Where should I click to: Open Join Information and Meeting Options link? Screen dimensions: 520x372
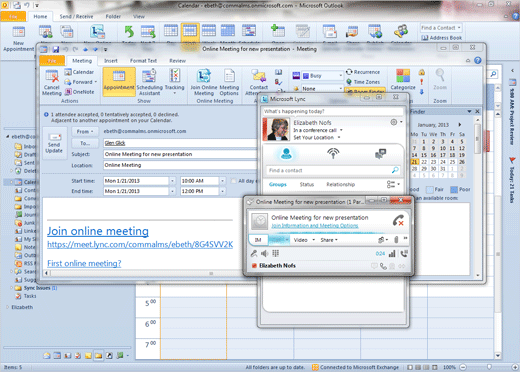point(315,226)
